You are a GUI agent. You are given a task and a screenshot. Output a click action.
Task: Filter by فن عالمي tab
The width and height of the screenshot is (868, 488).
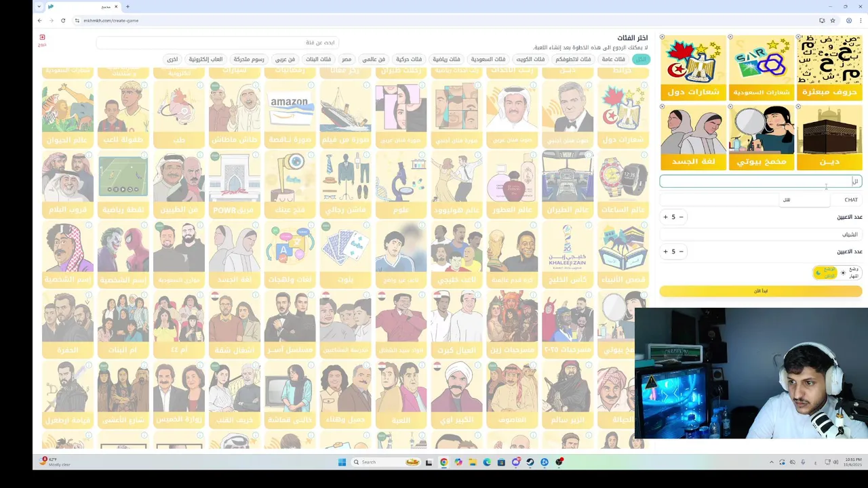pyautogui.click(x=373, y=60)
